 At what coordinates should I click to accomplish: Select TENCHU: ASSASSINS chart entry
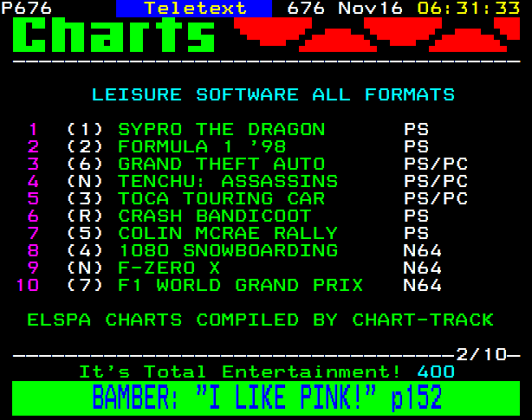[228, 181]
